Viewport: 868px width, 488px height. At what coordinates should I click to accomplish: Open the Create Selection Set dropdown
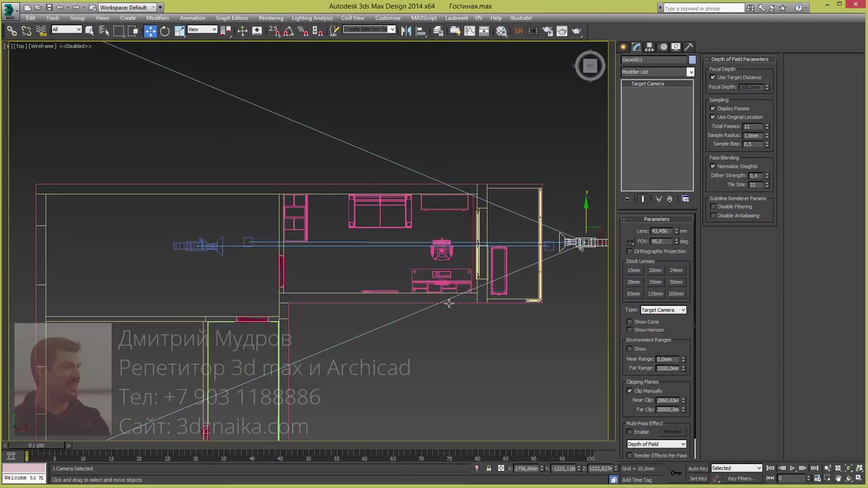(x=369, y=30)
